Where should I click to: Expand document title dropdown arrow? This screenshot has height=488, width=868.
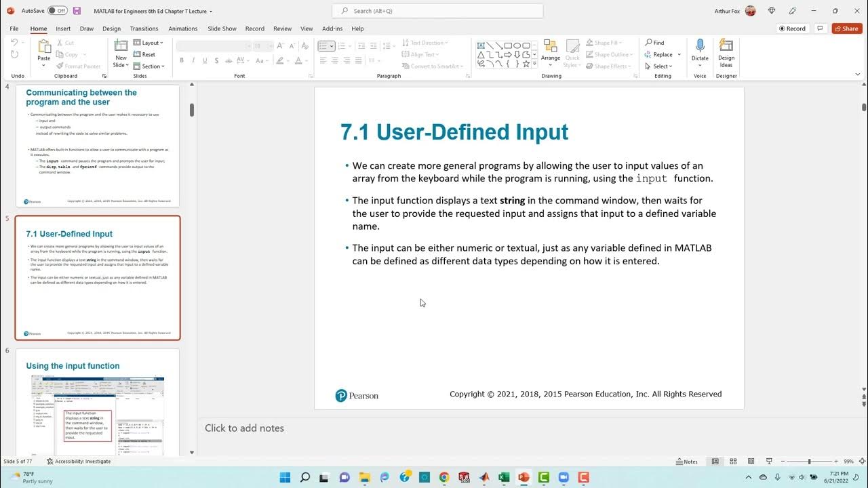pyautogui.click(x=210, y=12)
